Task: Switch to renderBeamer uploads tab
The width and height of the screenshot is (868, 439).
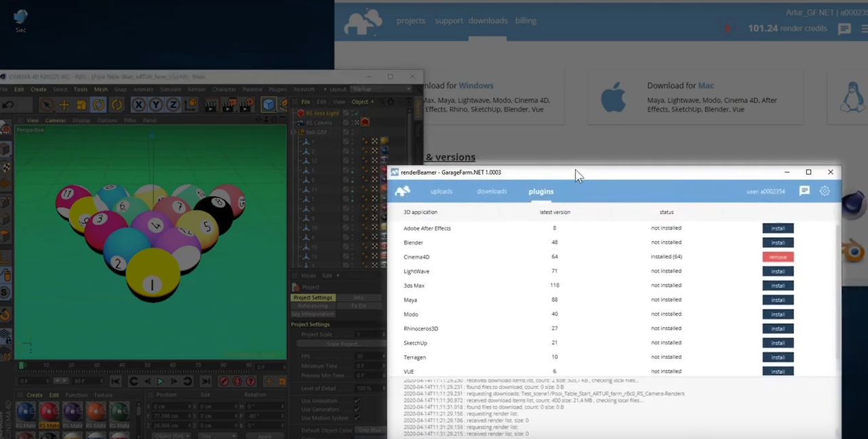Action: click(x=441, y=191)
